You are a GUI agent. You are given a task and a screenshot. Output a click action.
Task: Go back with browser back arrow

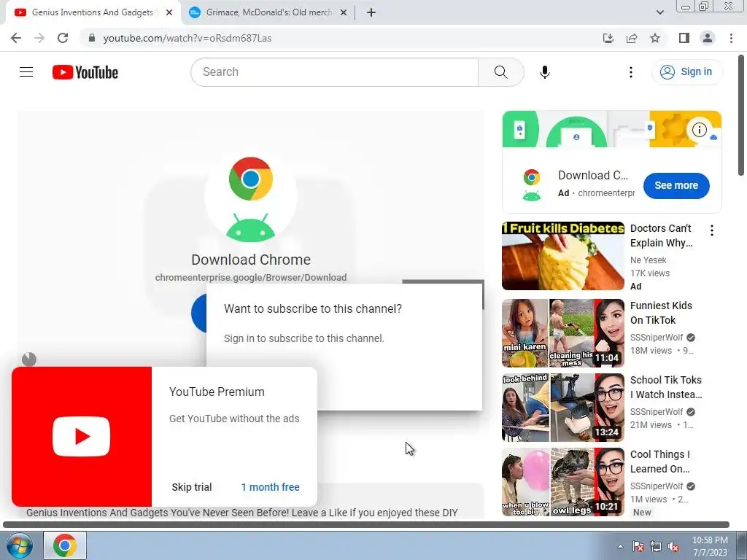pyautogui.click(x=16, y=38)
